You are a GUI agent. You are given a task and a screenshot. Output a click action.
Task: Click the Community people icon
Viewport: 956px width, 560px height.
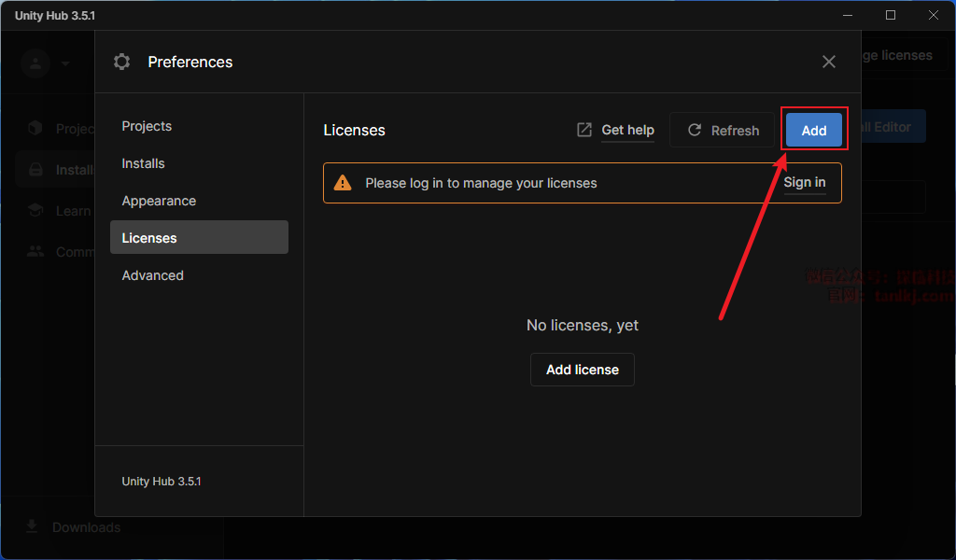click(x=35, y=251)
